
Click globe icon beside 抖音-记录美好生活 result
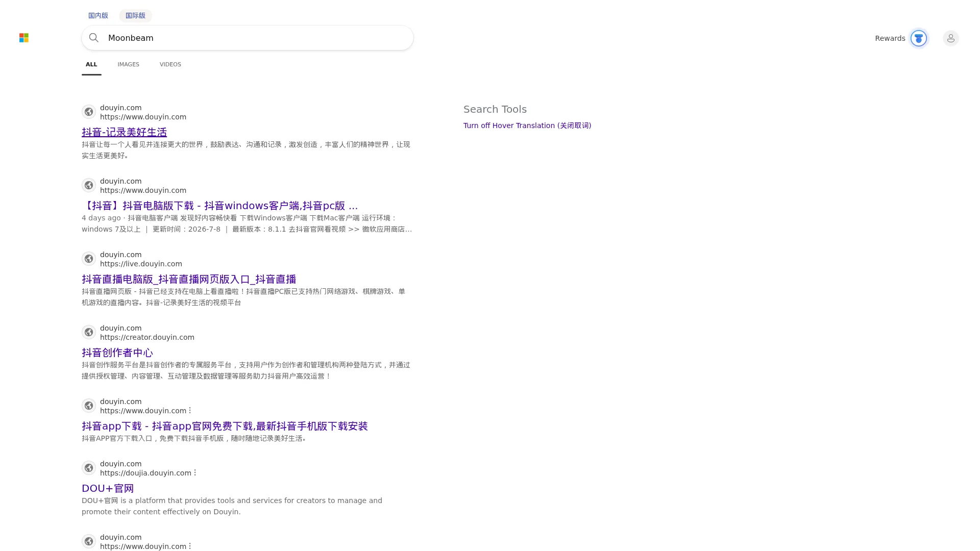89,112
